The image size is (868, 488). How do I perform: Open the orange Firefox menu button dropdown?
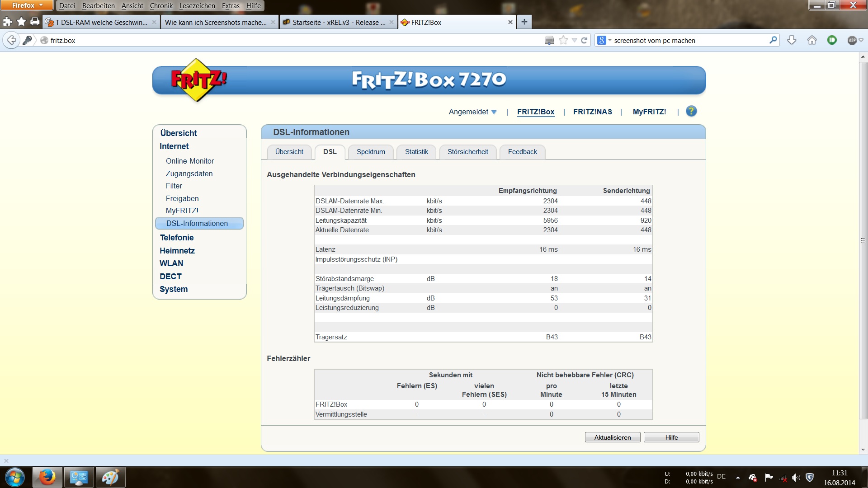[27, 5]
